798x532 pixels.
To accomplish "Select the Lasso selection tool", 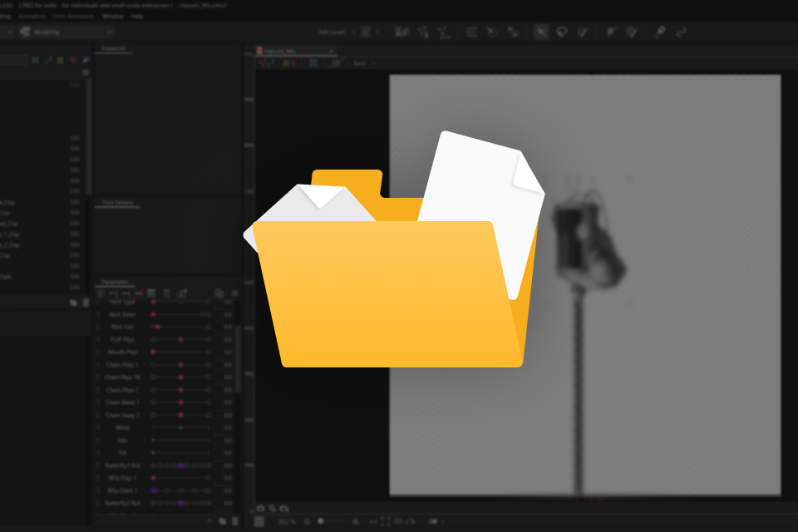I will coord(561,32).
